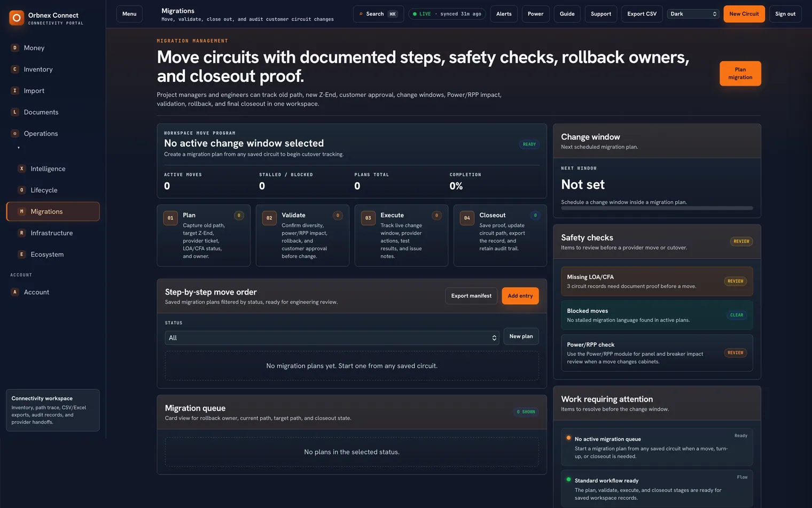This screenshot has height=508, width=812.
Task: Click the Ready label on migration queue item
Action: tap(741, 436)
